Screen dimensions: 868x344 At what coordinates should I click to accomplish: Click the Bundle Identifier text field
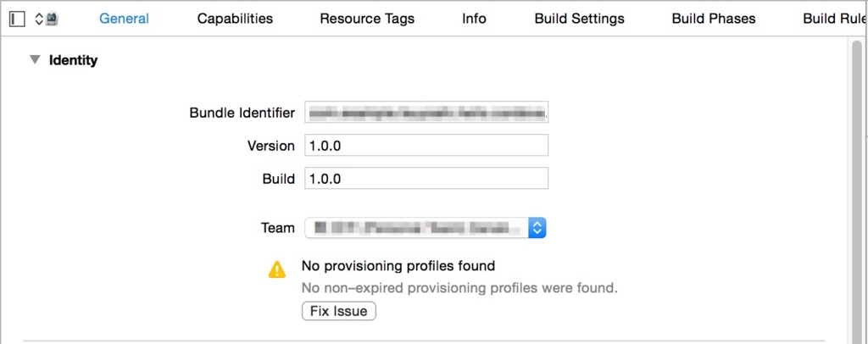426,113
